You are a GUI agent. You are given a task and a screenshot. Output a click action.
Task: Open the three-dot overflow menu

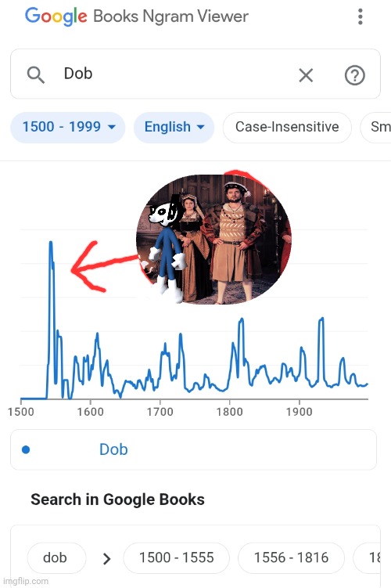tap(361, 17)
